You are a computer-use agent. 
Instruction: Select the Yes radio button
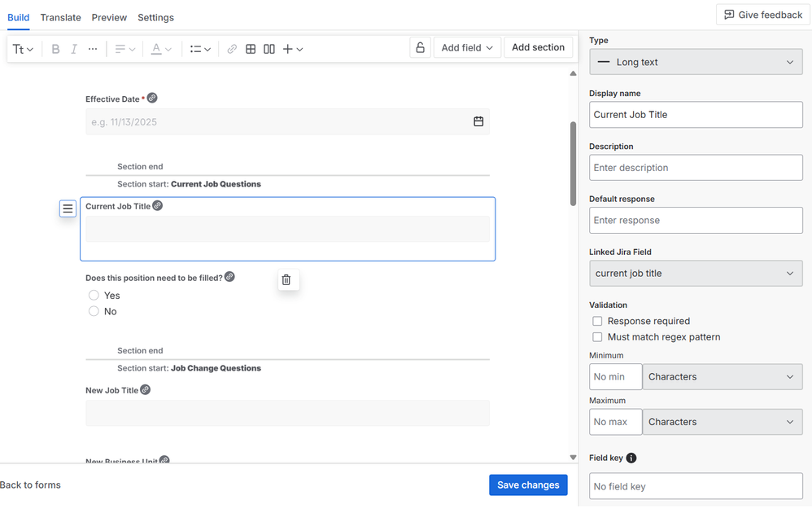coord(94,295)
